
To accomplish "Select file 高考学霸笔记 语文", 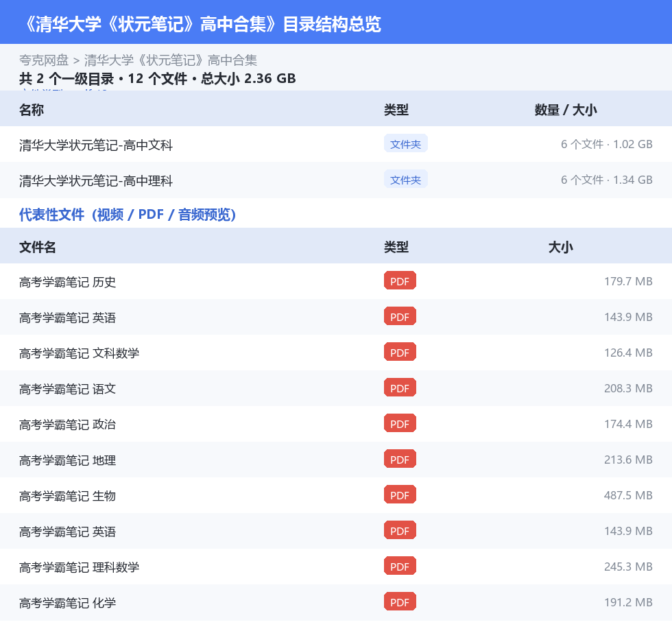I will coord(67,389).
